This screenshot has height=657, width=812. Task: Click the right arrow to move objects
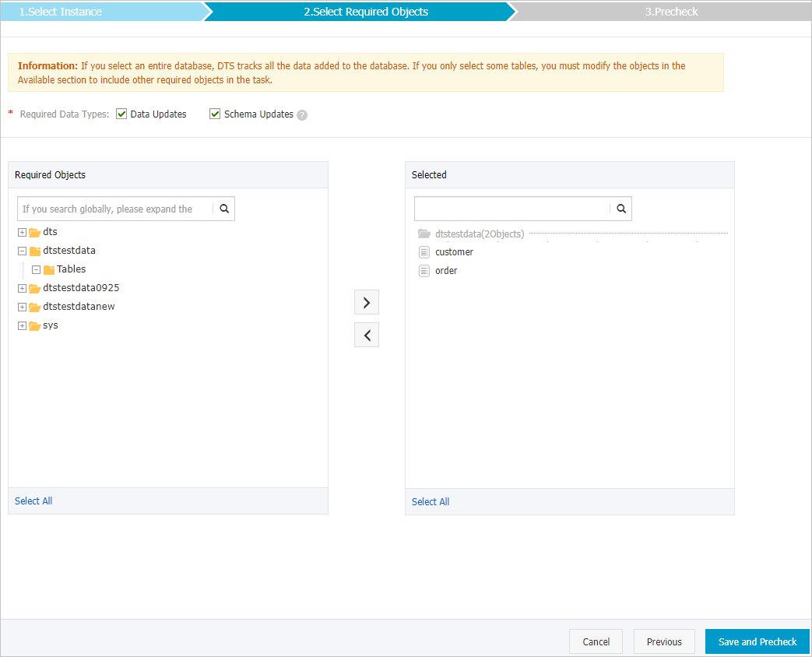(x=366, y=302)
